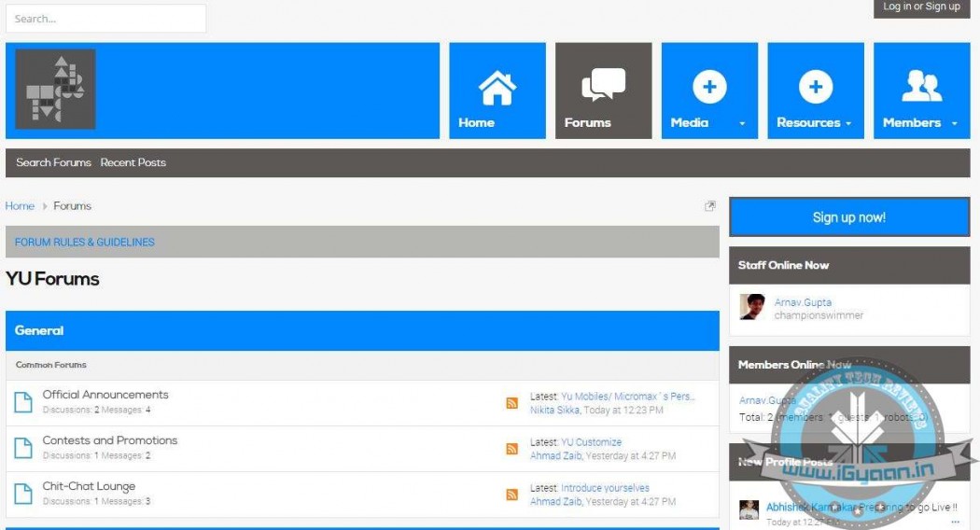Click the RSS icon for Contests and Promotions
The width and height of the screenshot is (980, 530).
tap(511, 449)
